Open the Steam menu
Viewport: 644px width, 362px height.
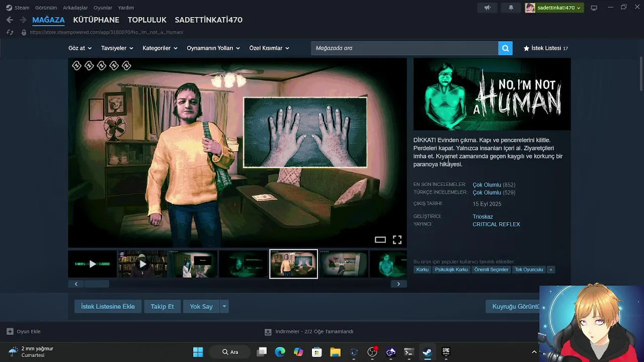[18, 8]
